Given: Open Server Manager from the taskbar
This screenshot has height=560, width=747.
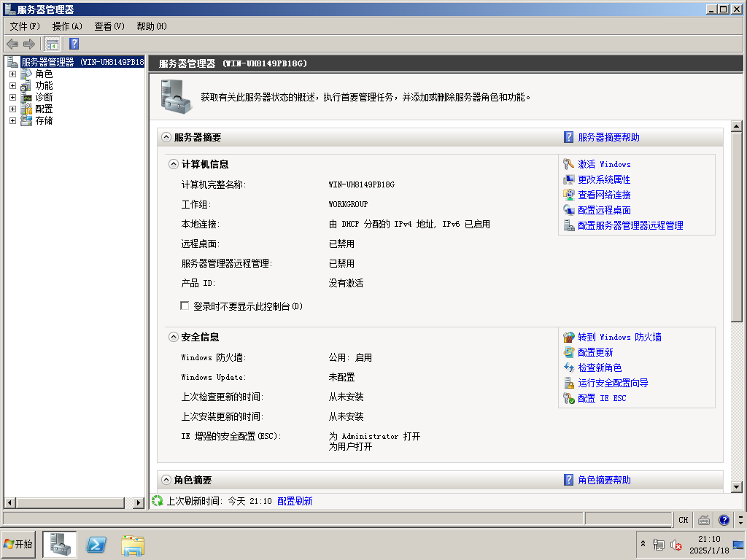Looking at the screenshot, I should pos(60,544).
